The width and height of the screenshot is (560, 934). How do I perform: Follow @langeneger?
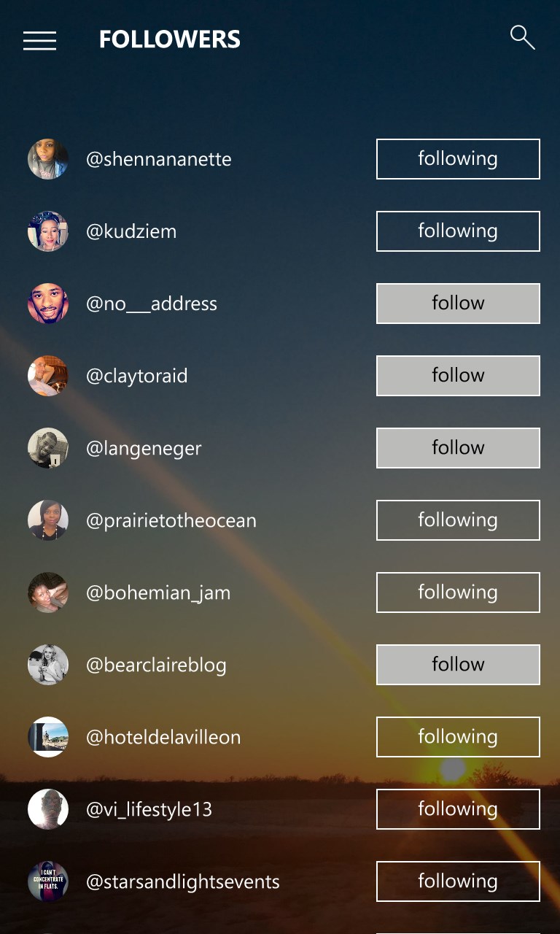(458, 448)
